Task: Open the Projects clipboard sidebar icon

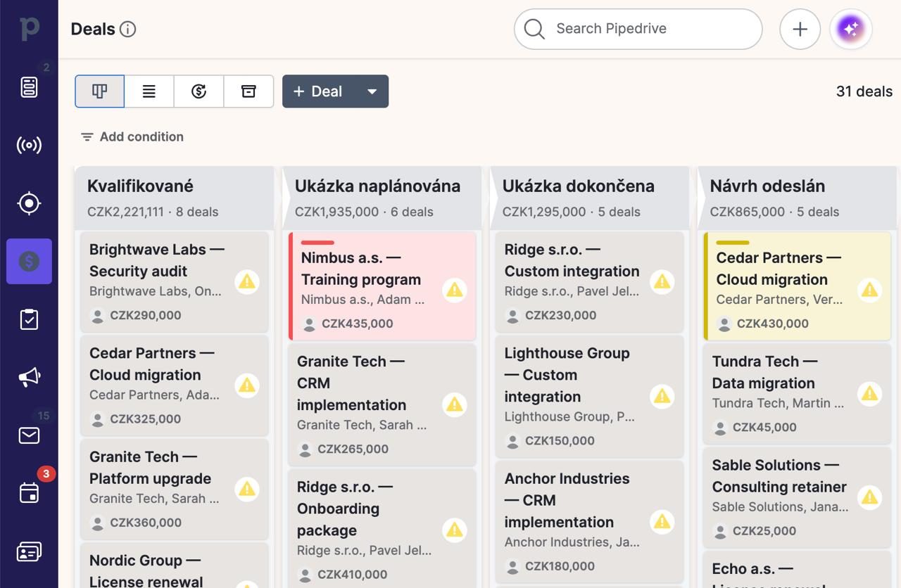Action: point(29,319)
